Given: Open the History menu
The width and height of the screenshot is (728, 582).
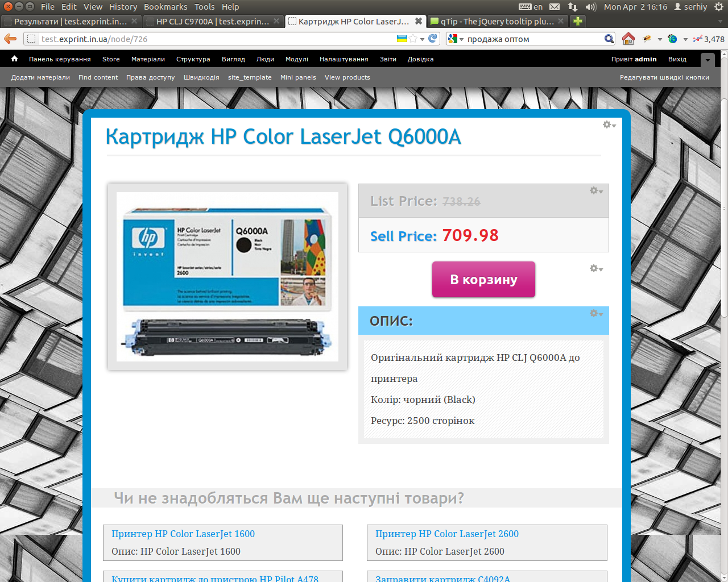Looking at the screenshot, I should pyautogui.click(x=123, y=7).
